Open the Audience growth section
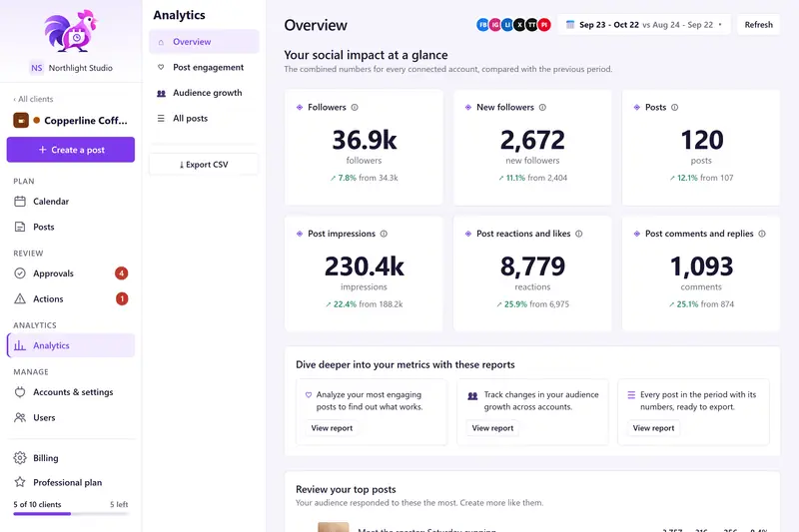This screenshot has width=799, height=532. 204,93
